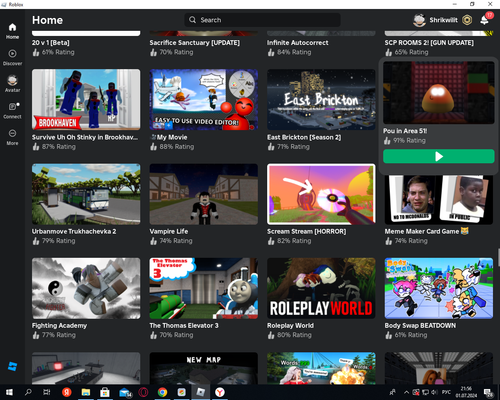
Task: Click the Home page heading
Action: (47, 20)
